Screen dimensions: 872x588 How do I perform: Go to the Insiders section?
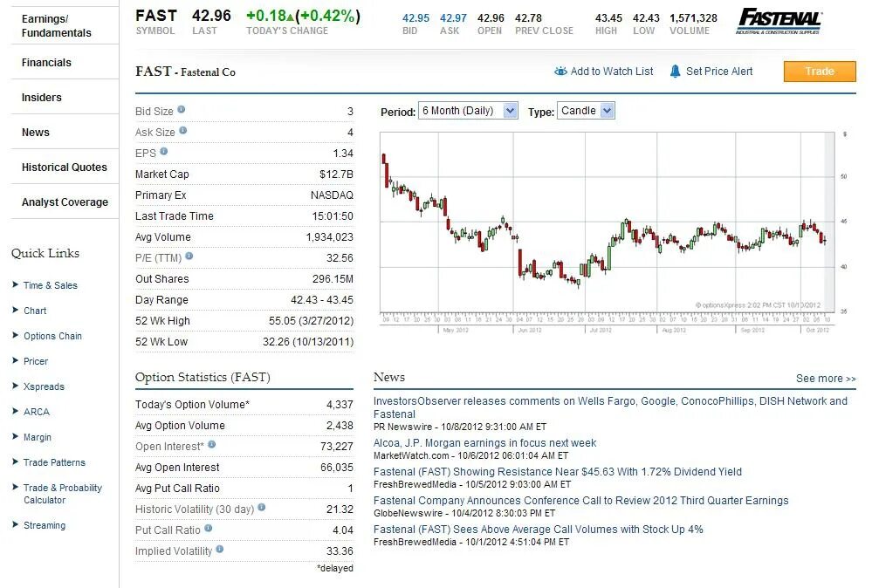41,98
